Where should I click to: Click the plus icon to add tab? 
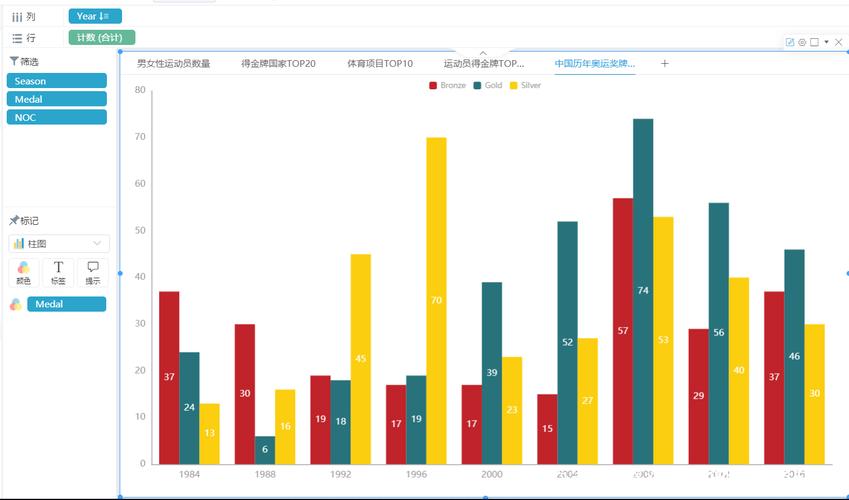(664, 63)
